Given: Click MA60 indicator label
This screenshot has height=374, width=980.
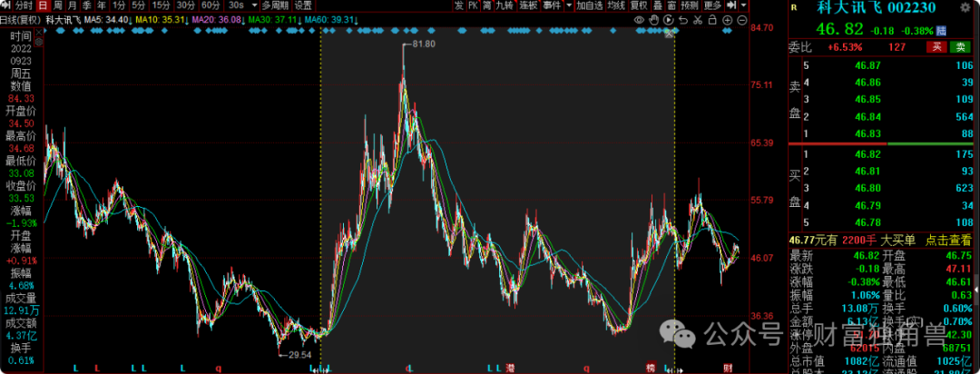Looking at the screenshot, I should (x=330, y=20).
